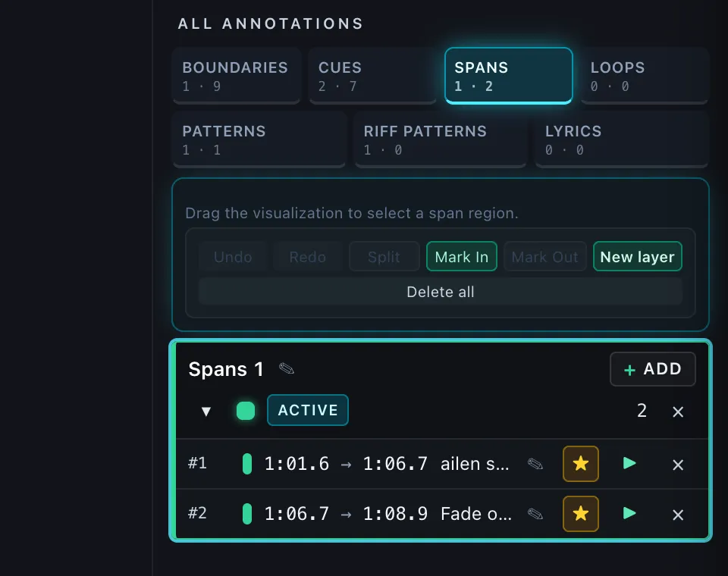Screen dimensions: 728x576
Task: Click the layer span count 2
Action: click(x=642, y=411)
